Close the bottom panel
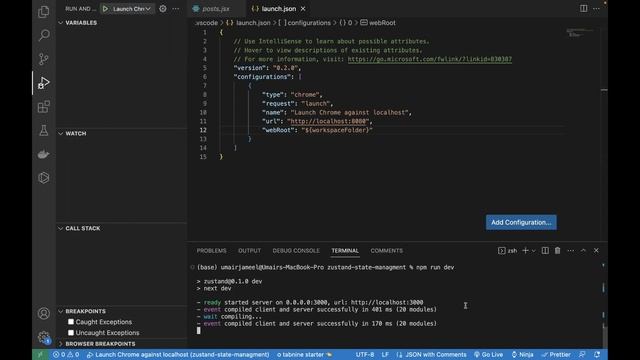The width and height of the screenshot is (640, 360). [x=596, y=251]
